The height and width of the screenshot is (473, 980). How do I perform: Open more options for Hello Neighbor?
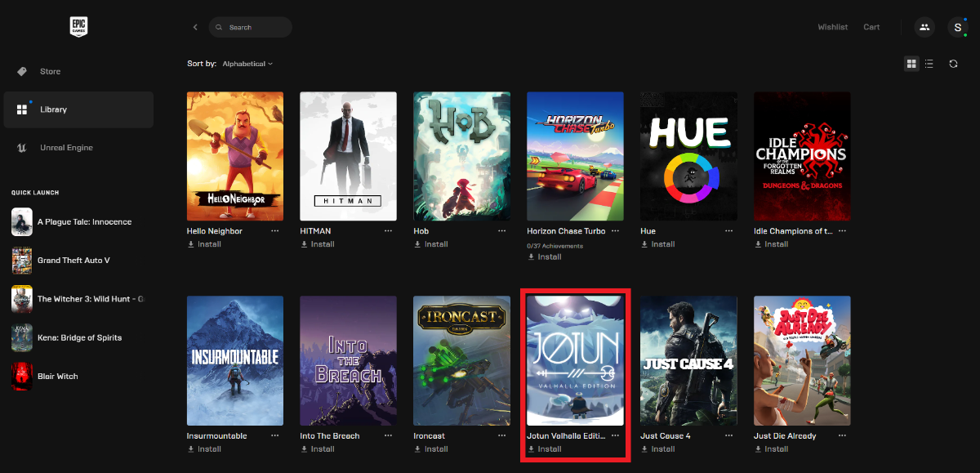pyautogui.click(x=275, y=231)
